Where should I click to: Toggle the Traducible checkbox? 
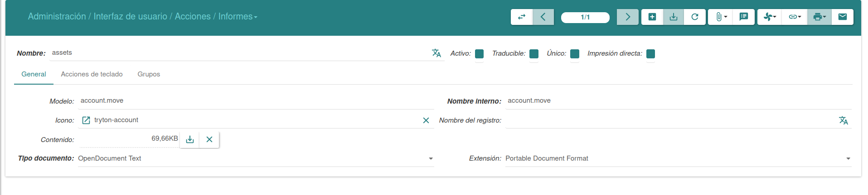pos(534,54)
